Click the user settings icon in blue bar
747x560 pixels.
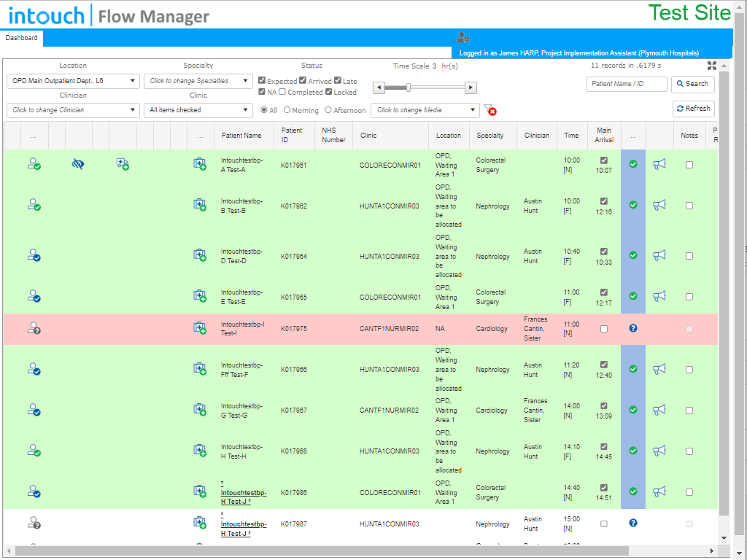(x=463, y=37)
